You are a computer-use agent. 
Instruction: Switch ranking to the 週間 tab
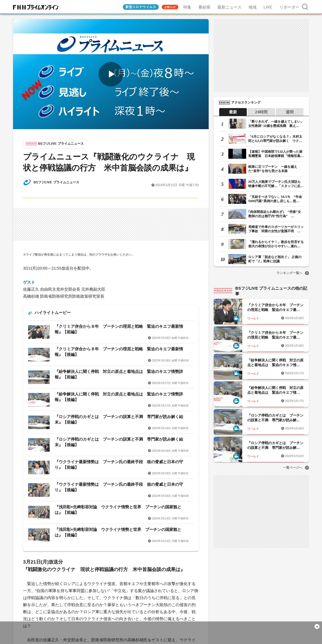[289, 112]
